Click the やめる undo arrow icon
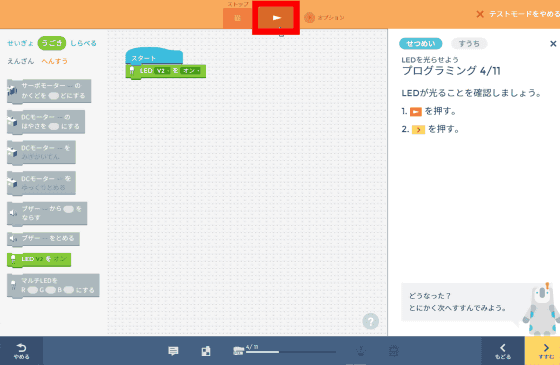The image size is (560, 365). (21, 351)
